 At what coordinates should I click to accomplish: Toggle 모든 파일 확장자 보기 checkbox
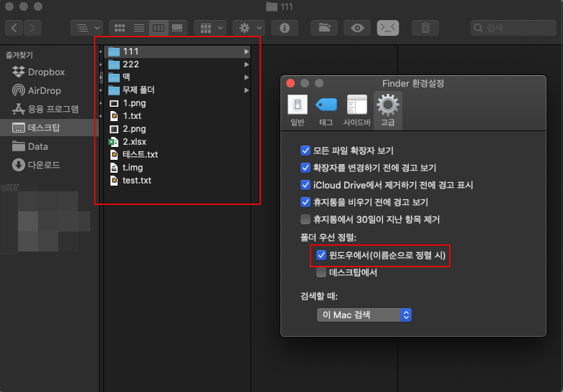point(306,150)
